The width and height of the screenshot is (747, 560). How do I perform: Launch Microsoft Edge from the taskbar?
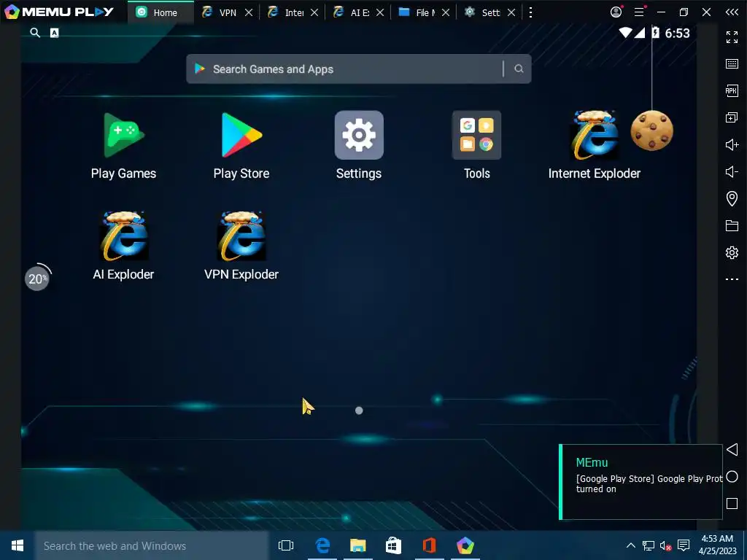[x=322, y=545]
